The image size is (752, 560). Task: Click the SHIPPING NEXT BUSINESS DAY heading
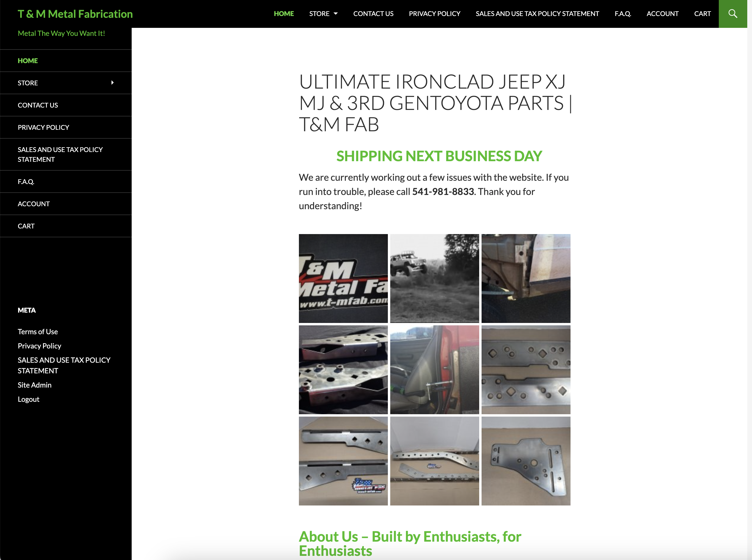(x=439, y=156)
